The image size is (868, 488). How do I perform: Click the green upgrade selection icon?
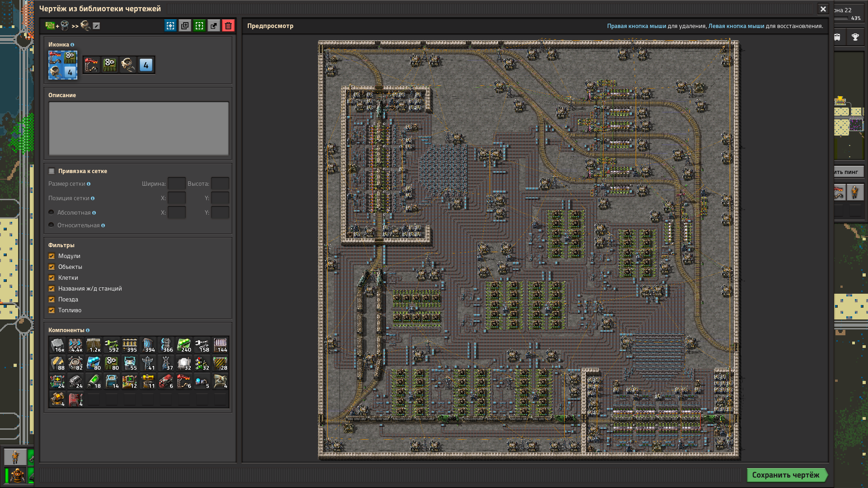pos(199,26)
